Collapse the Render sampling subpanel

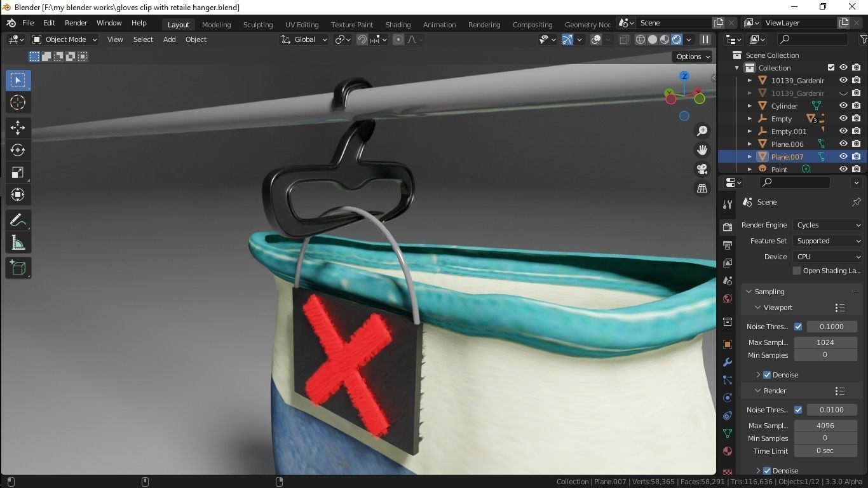758,391
